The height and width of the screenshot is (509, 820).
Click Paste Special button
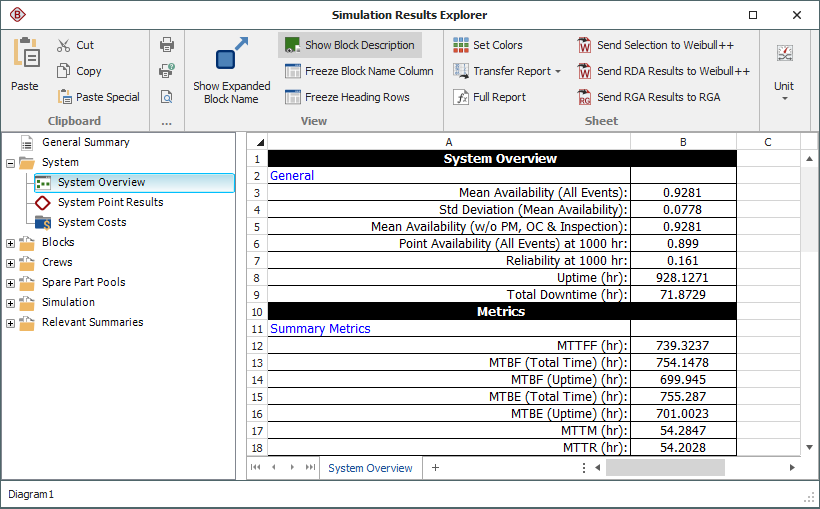98,97
